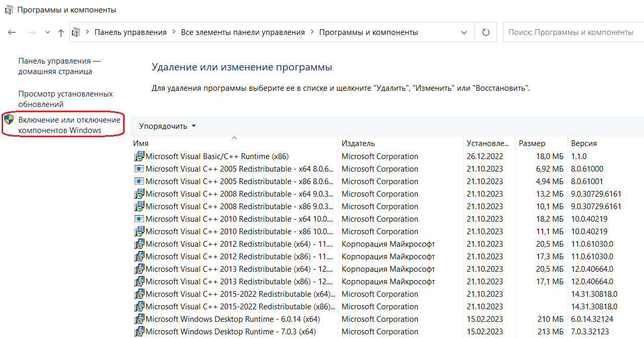
Task: Click the shield icon beside Windows components link
Action: (x=9, y=120)
